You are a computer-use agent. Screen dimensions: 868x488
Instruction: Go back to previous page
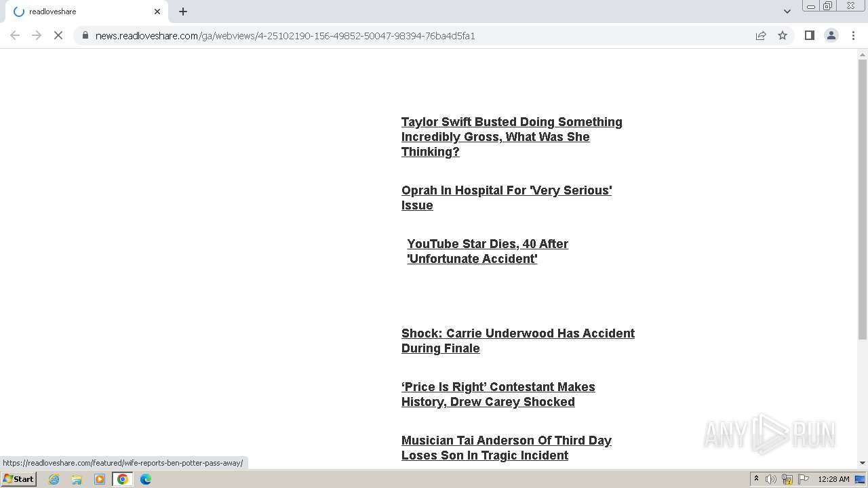[x=15, y=35]
